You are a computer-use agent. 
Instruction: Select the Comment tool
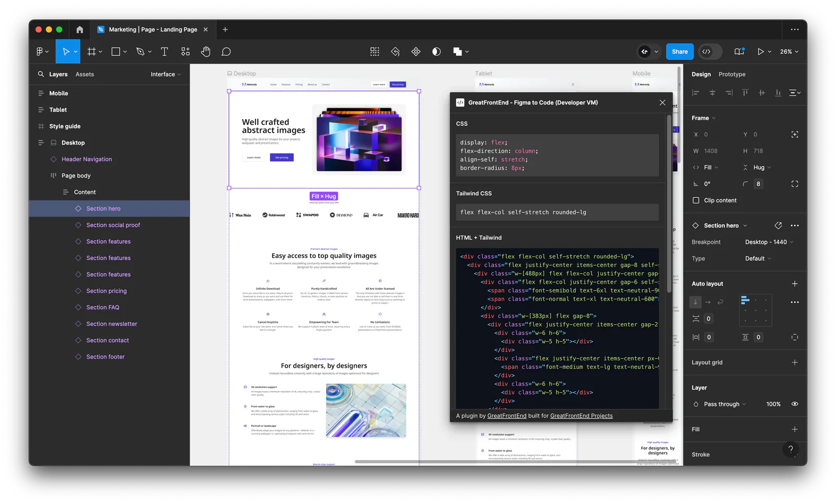(226, 52)
